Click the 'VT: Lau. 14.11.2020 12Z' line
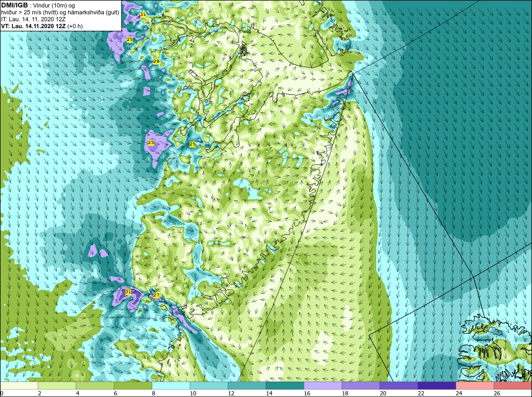 pos(34,26)
